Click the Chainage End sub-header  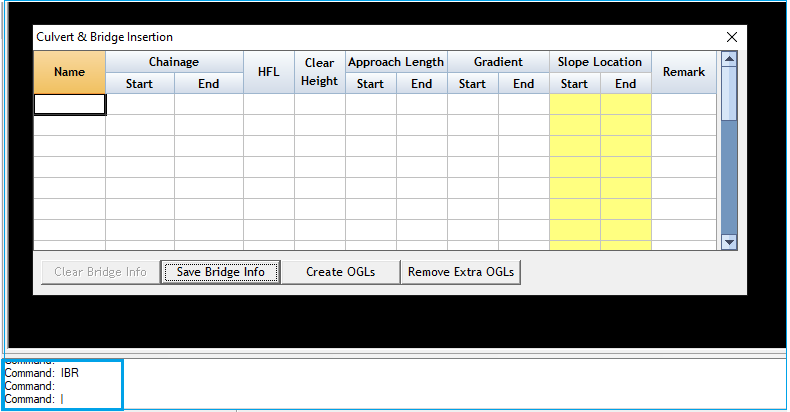[x=208, y=84]
